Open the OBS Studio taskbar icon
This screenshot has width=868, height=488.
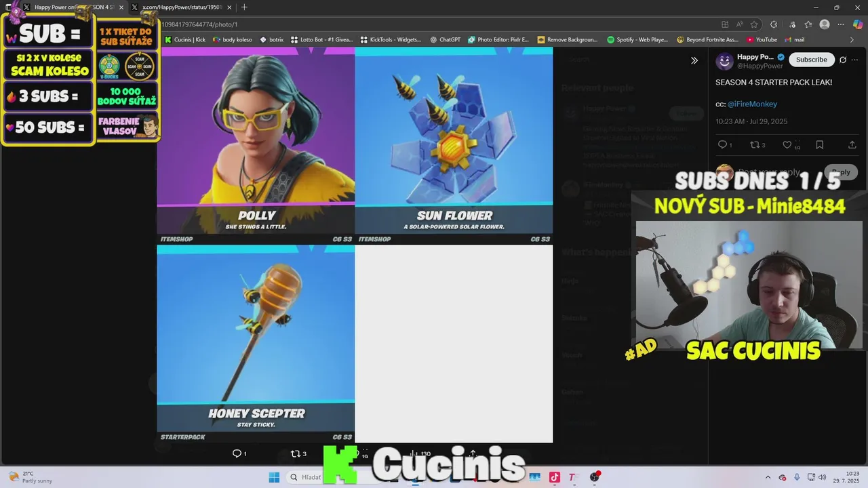click(x=595, y=477)
